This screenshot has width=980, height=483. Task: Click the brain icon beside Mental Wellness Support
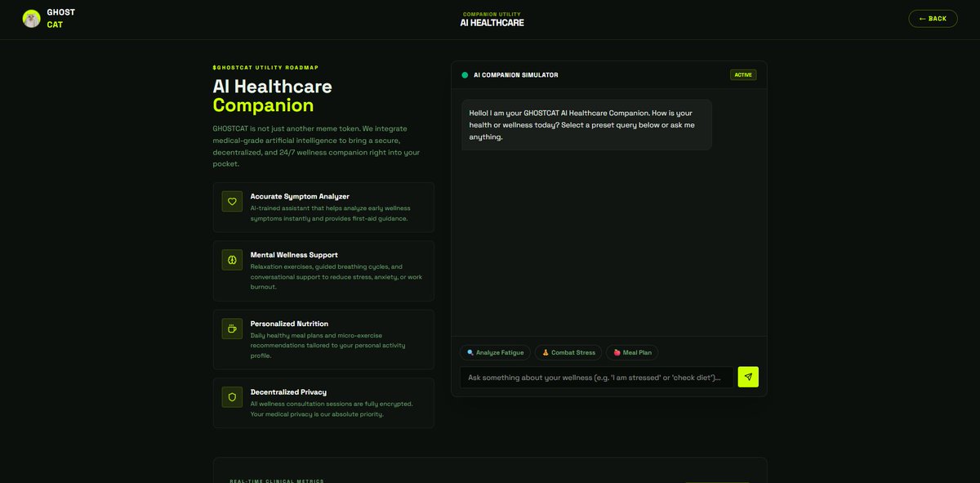coord(232,260)
